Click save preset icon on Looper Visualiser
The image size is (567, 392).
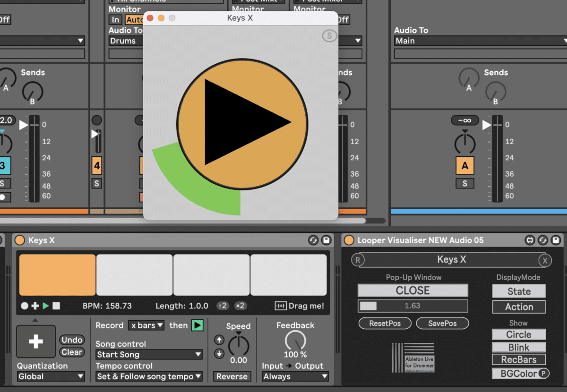coord(556,240)
